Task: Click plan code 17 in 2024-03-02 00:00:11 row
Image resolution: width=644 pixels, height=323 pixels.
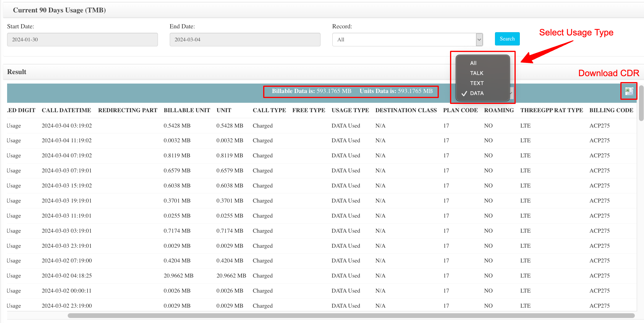Action: [x=446, y=291]
